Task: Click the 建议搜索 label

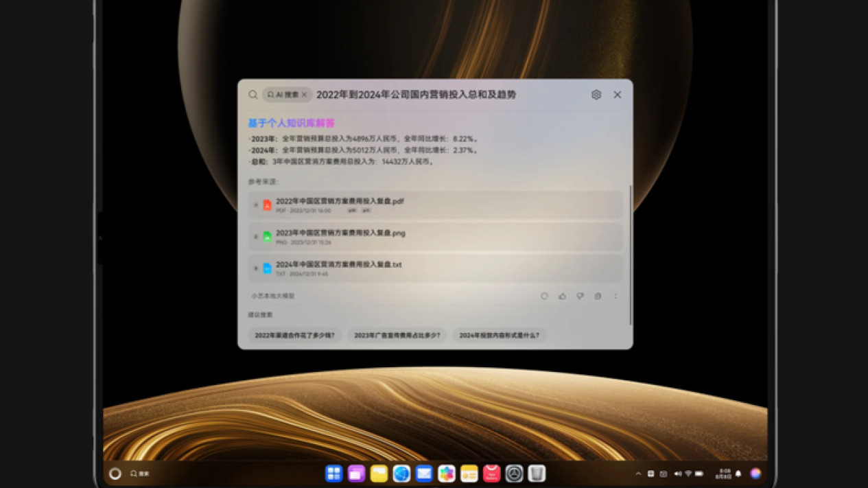Action: (261, 315)
